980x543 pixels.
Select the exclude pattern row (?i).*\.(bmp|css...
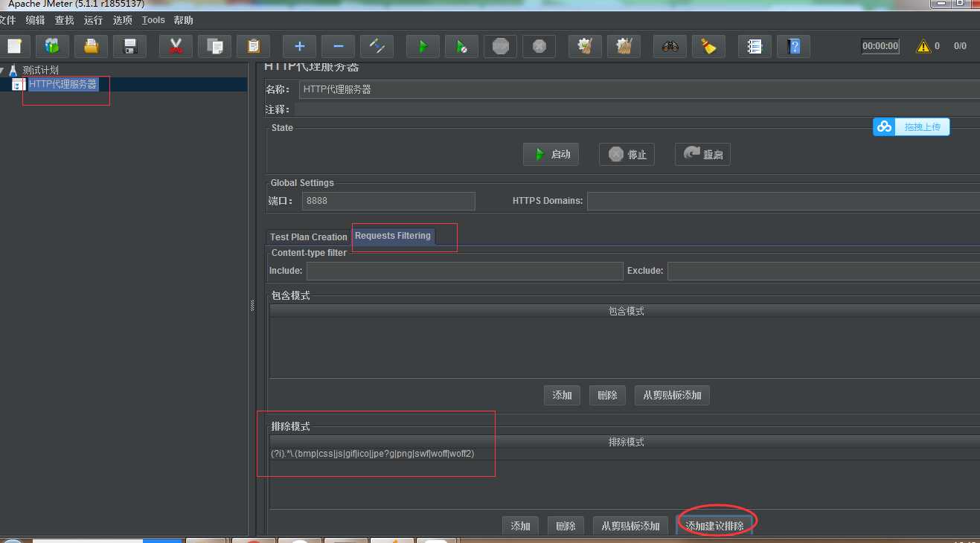coord(624,454)
